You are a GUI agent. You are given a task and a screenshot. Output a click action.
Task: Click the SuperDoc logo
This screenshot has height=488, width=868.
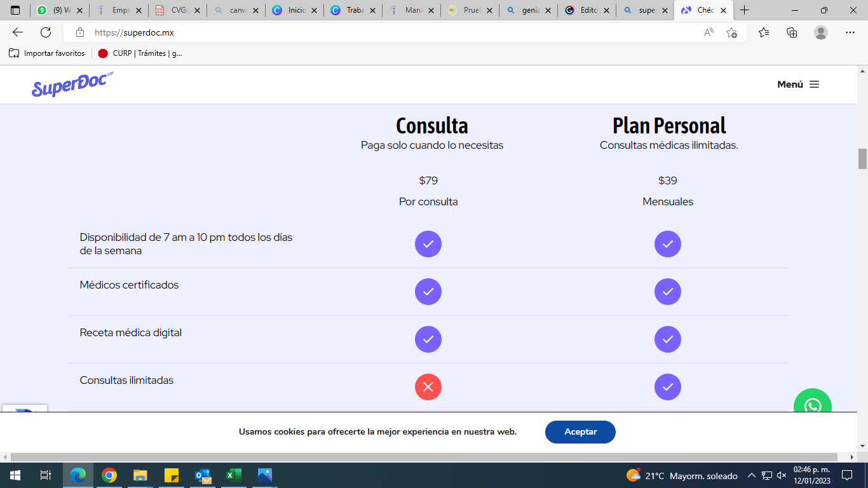tap(72, 85)
